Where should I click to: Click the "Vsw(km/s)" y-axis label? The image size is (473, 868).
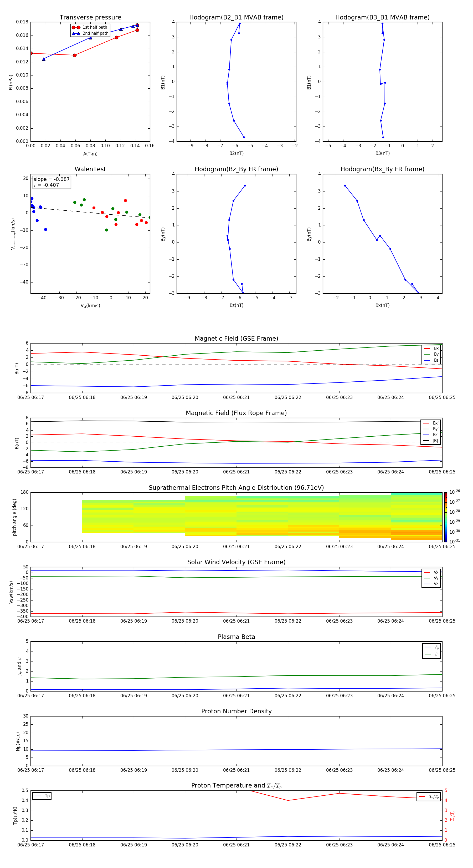[x=11, y=592]
